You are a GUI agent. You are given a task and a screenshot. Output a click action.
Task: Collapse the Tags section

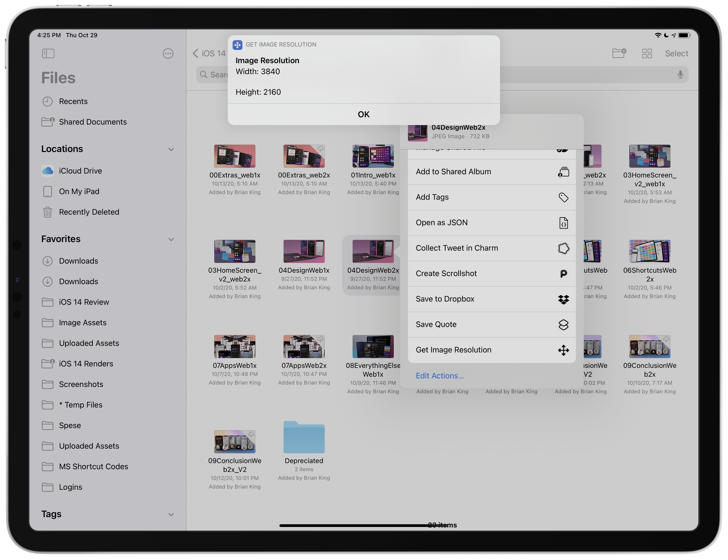tap(171, 514)
